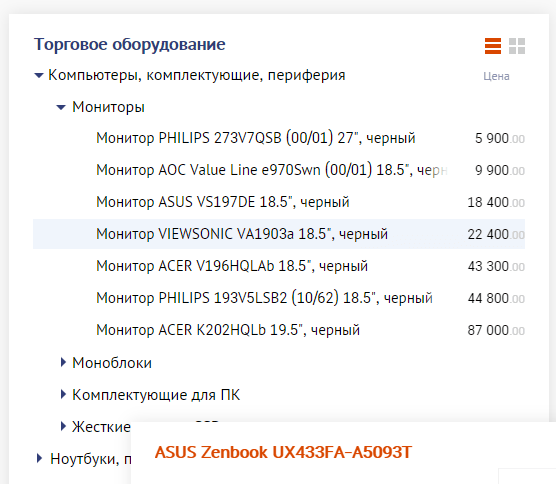Select highlighted Монитор VIEWSONIC VA1903a row

coord(279,234)
